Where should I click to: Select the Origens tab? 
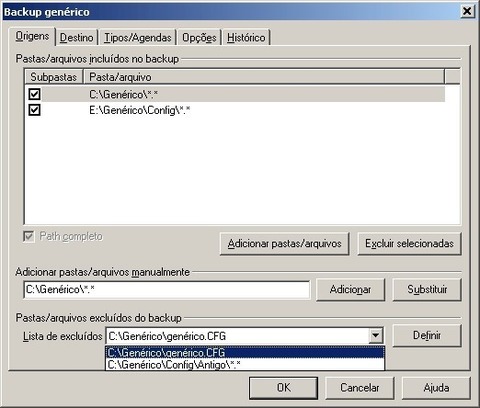pyautogui.click(x=32, y=36)
